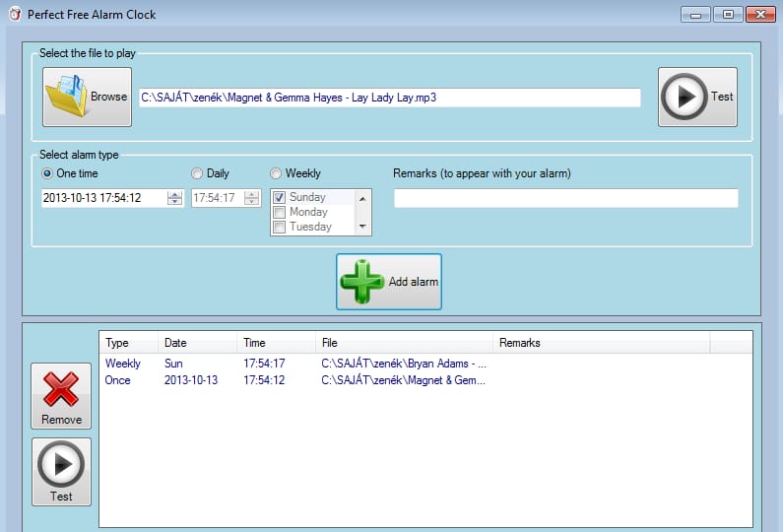This screenshot has width=783, height=532.
Task: Click the alarm clock icon in the title bar
Action: tap(15, 14)
